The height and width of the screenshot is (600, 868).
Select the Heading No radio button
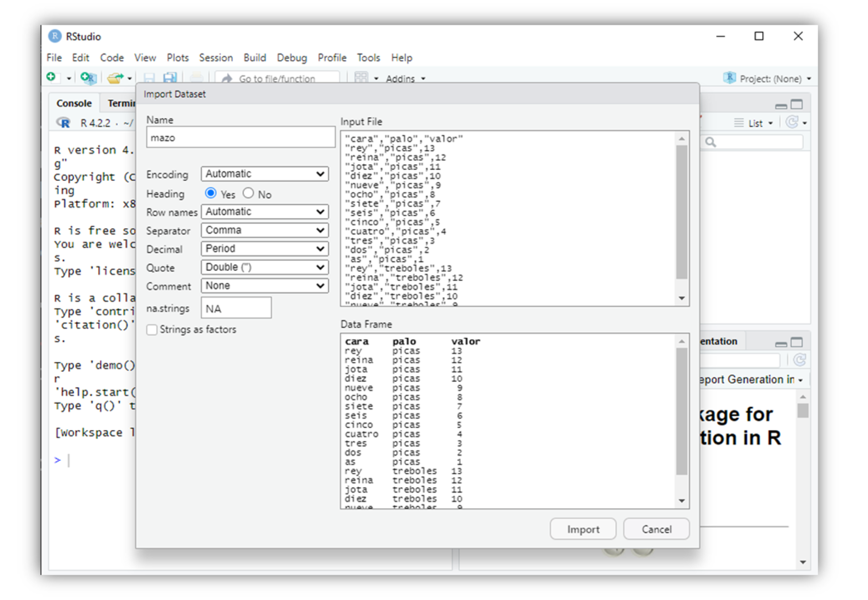[x=248, y=194]
